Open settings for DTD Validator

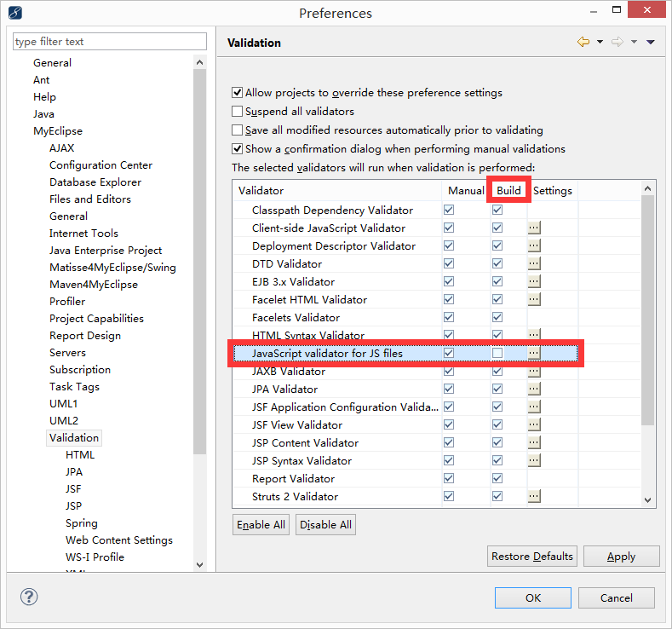click(534, 263)
